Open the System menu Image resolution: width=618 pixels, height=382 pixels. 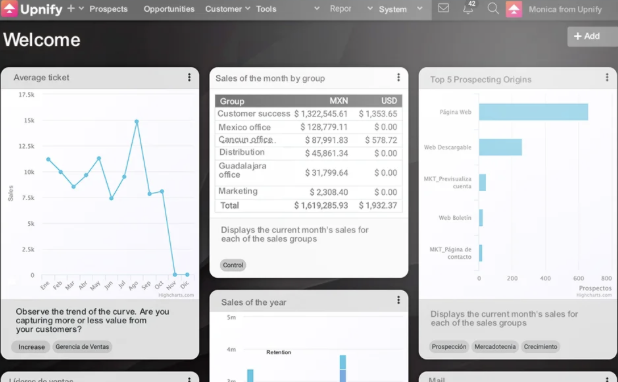(393, 9)
